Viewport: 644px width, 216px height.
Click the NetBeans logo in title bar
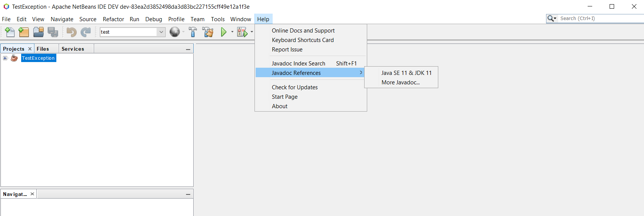[x=6, y=6]
